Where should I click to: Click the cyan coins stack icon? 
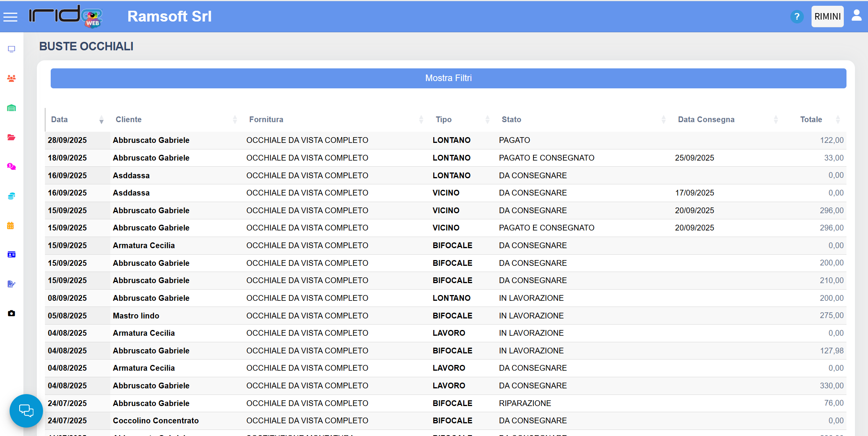[x=12, y=196]
